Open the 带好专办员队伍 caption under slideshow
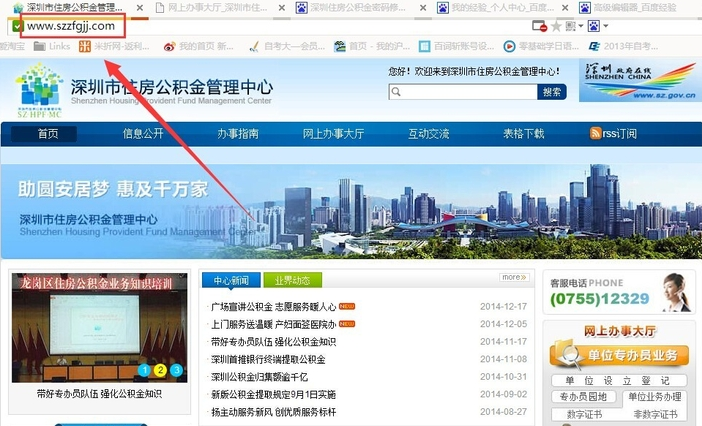 tap(99, 394)
